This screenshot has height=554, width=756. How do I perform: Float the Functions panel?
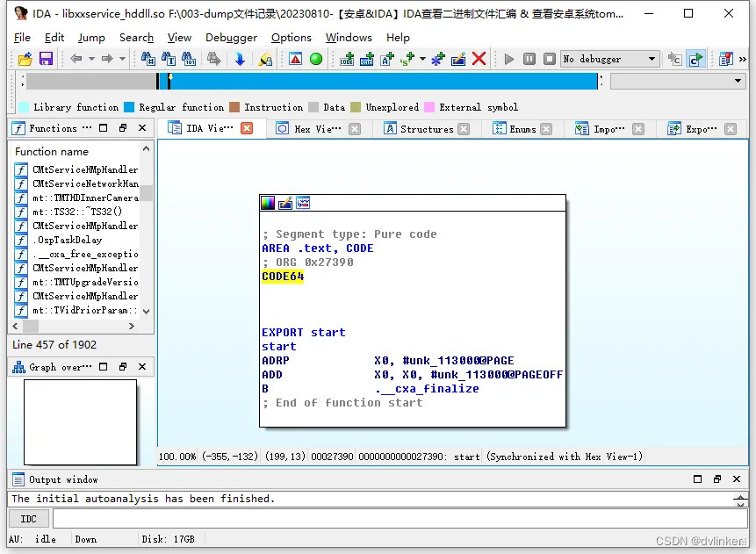click(122, 128)
